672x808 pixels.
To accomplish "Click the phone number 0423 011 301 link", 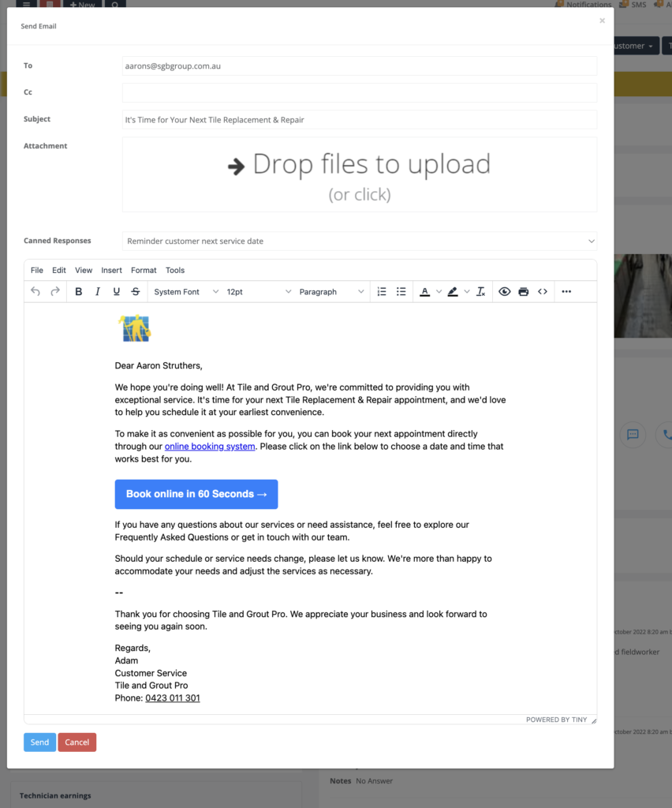I will [173, 698].
